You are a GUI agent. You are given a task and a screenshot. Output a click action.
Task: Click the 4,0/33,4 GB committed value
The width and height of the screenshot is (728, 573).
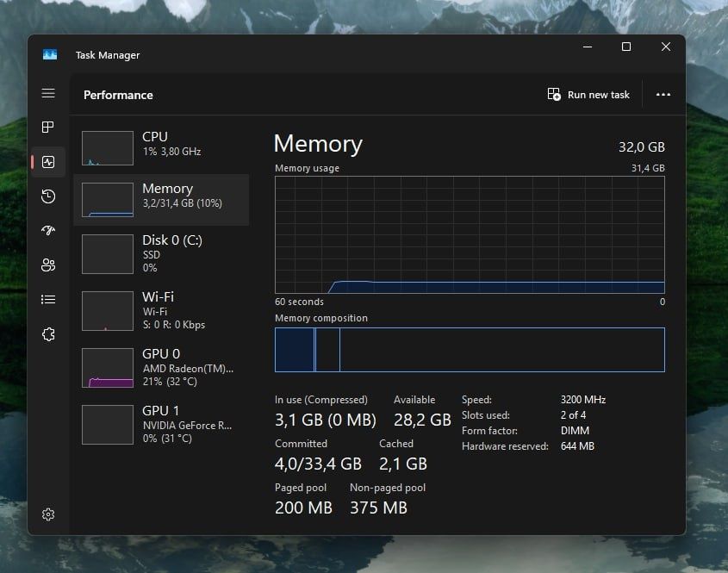pos(318,464)
